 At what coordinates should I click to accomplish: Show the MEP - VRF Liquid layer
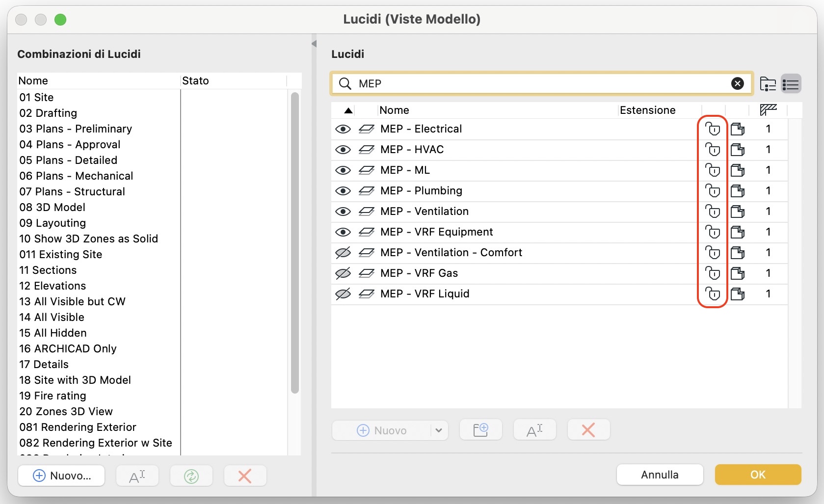coord(343,294)
